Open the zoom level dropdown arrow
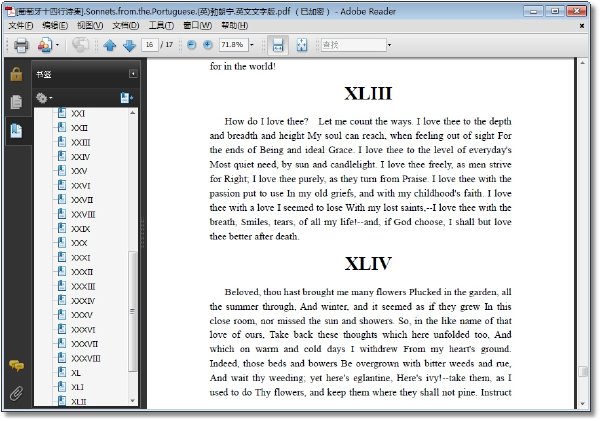Image resolution: width=600 pixels, height=421 pixels. click(x=252, y=45)
